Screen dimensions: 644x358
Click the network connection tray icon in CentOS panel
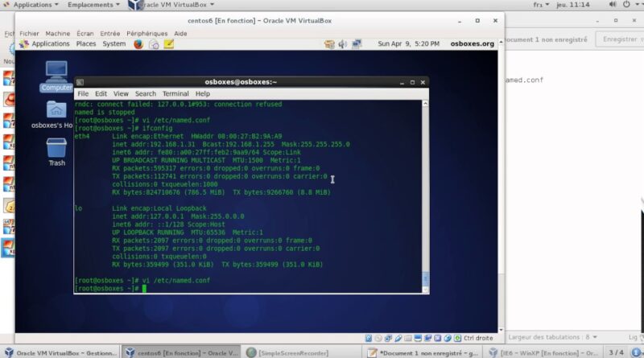click(357, 44)
